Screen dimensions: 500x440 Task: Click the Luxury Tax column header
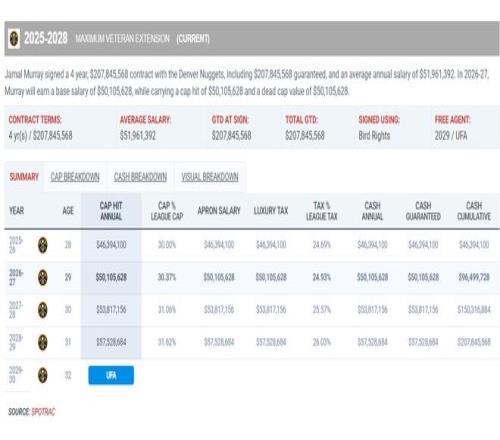(x=271, y=211)
